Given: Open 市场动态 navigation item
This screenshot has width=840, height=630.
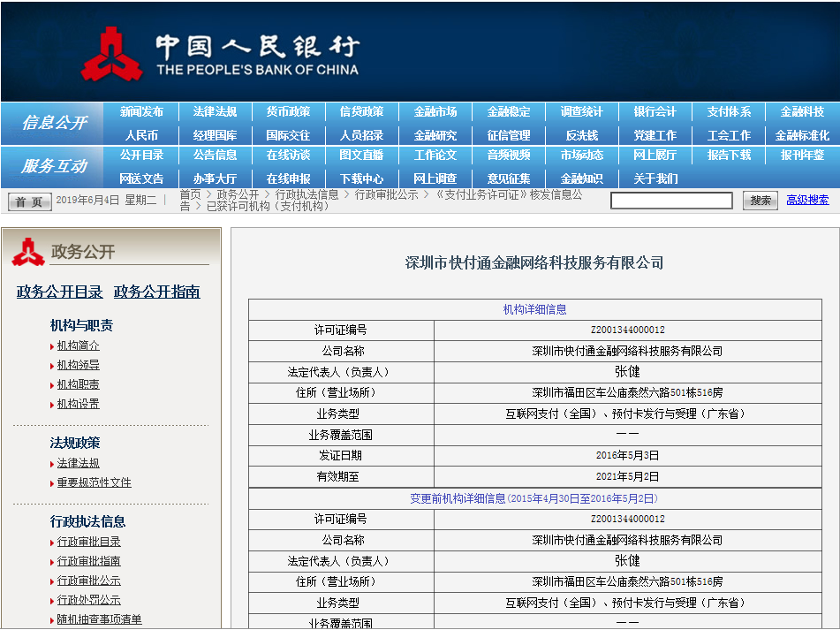Looking at the screenshot, I should click(x=582, y=156).
